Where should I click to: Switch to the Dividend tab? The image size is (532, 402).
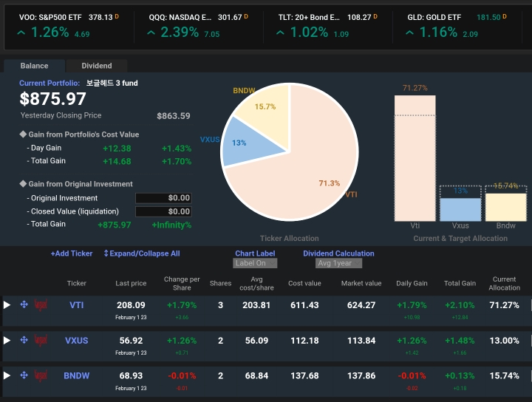97,66
